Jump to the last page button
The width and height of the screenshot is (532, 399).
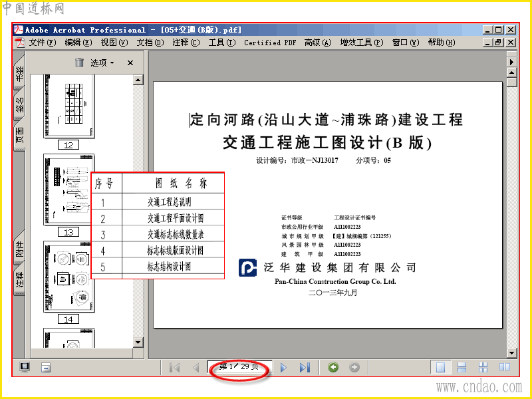point(305,368)
